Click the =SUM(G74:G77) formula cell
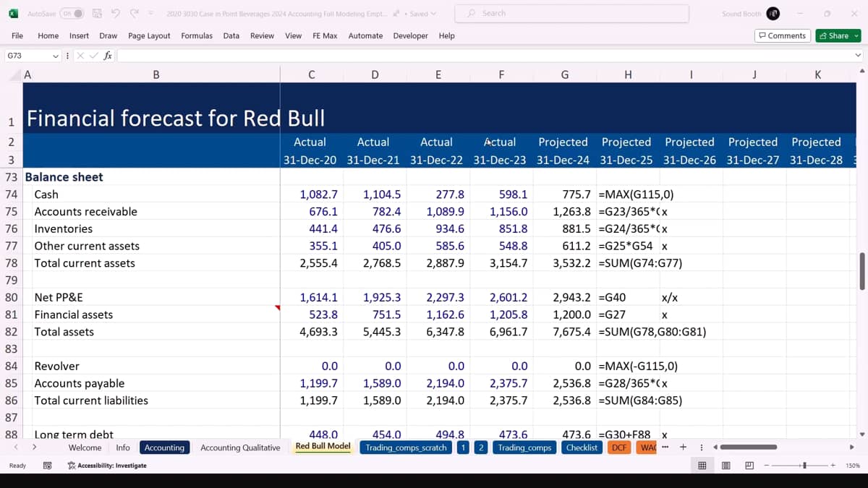This screenshot has height=488, width=868. pos(641,263)
